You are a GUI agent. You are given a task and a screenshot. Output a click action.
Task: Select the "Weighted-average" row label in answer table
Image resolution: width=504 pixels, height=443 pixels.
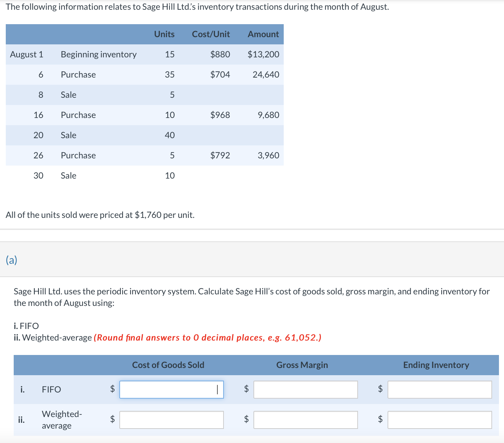[62, 420]
